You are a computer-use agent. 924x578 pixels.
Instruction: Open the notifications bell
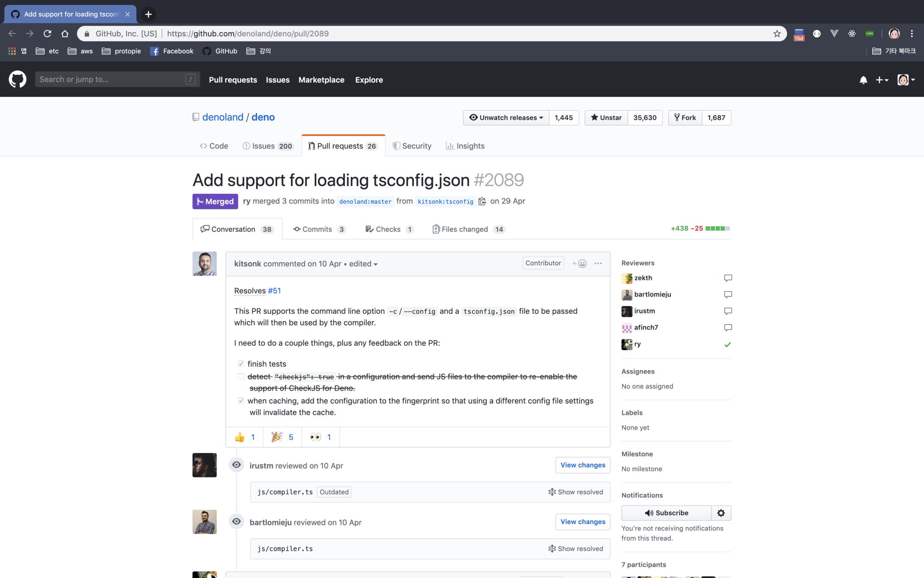pyautogui.click(x=863, y=80)
